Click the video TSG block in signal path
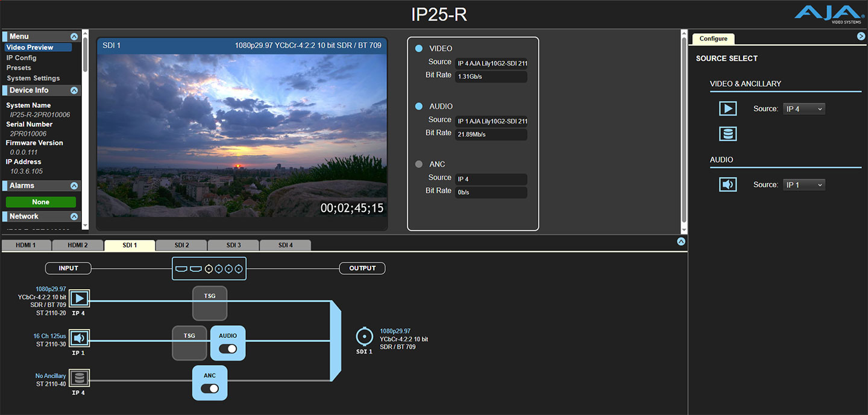The width and height of the screenshot is (868, 415). click(x=209, y=303)
